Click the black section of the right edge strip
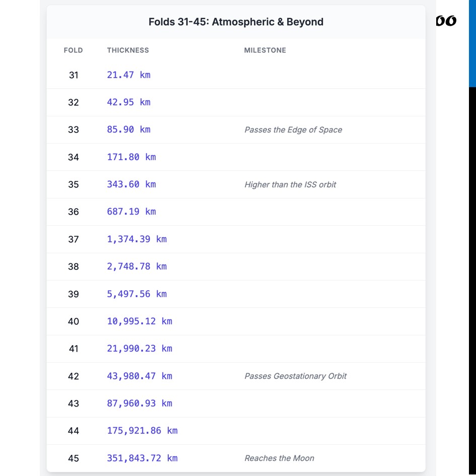The image size is (476, 476). point(472,282)
